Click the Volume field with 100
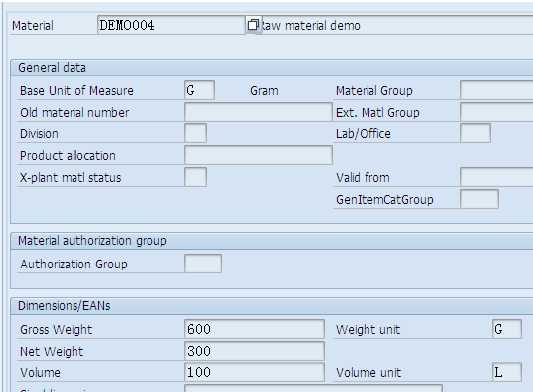This screenshot has height=392, width=533. [x=254, y=372]
